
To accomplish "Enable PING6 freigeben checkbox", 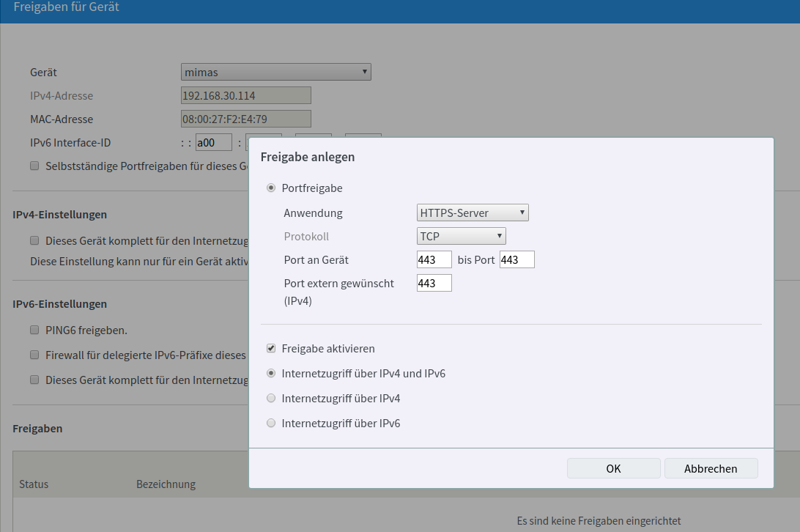I will pyautogui.click(x=34, y=330).
